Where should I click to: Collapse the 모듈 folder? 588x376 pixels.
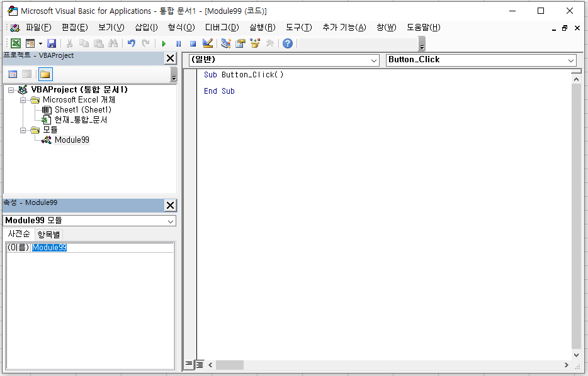[23, 130]
